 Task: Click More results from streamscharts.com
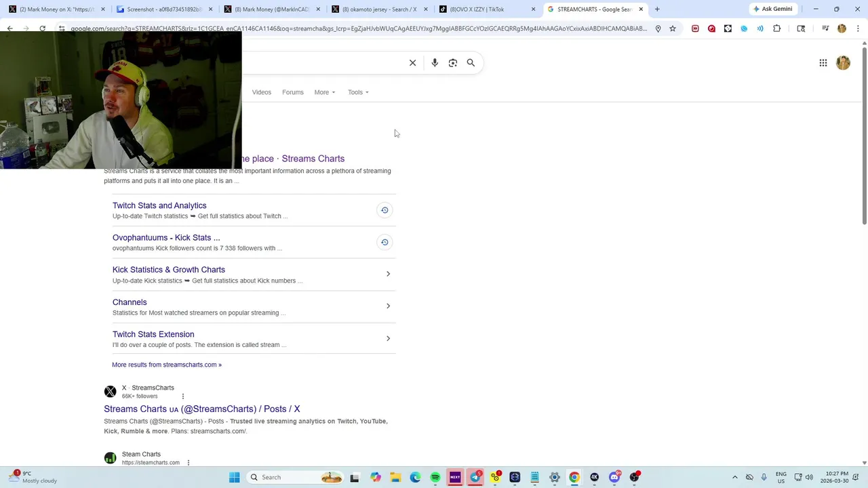167,365
